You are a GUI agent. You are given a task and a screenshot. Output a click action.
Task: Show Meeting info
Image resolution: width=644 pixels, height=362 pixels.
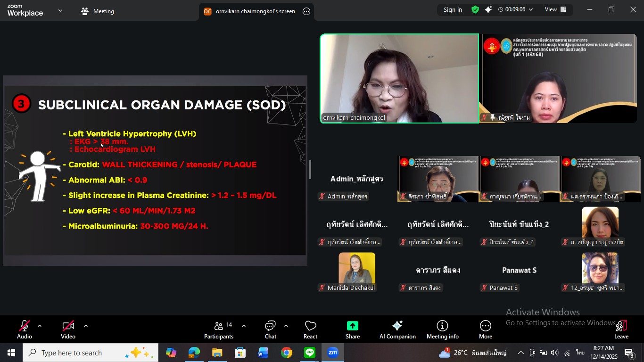click(442, 329)
